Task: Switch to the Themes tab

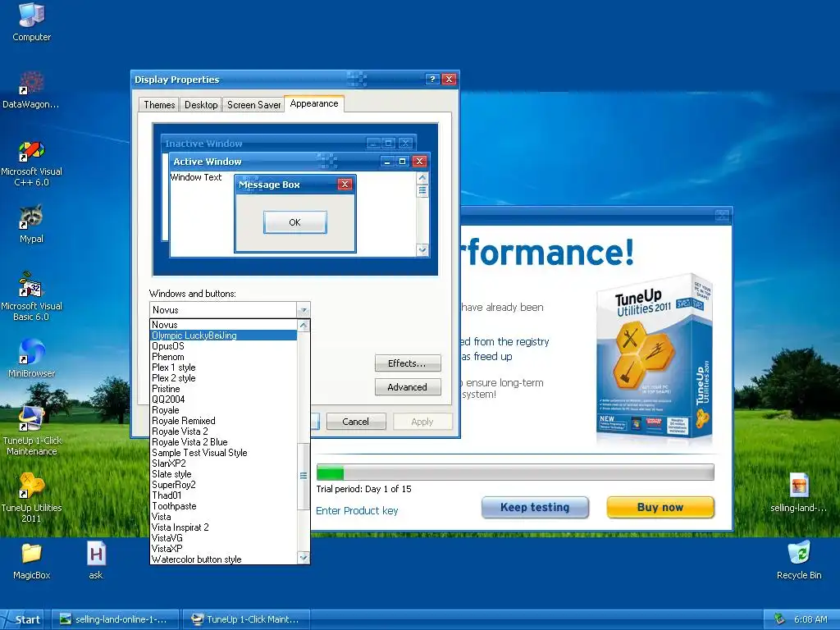Action: pos(159,105)
